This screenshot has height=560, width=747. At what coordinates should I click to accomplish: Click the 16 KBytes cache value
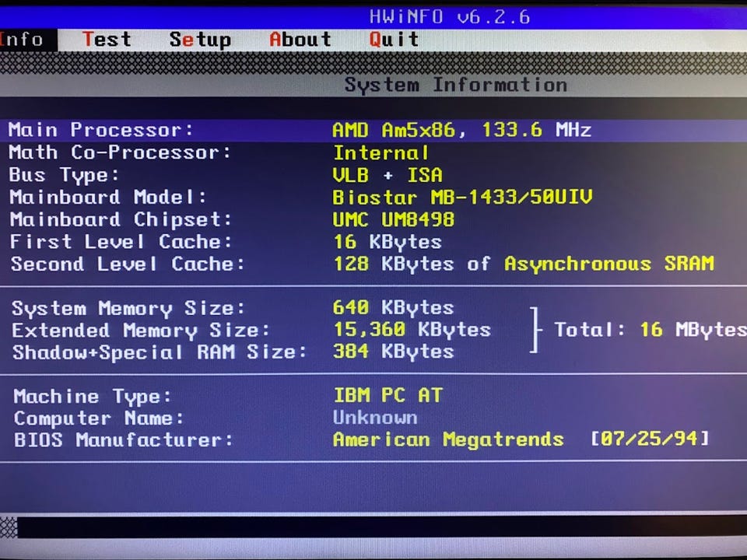388,242
